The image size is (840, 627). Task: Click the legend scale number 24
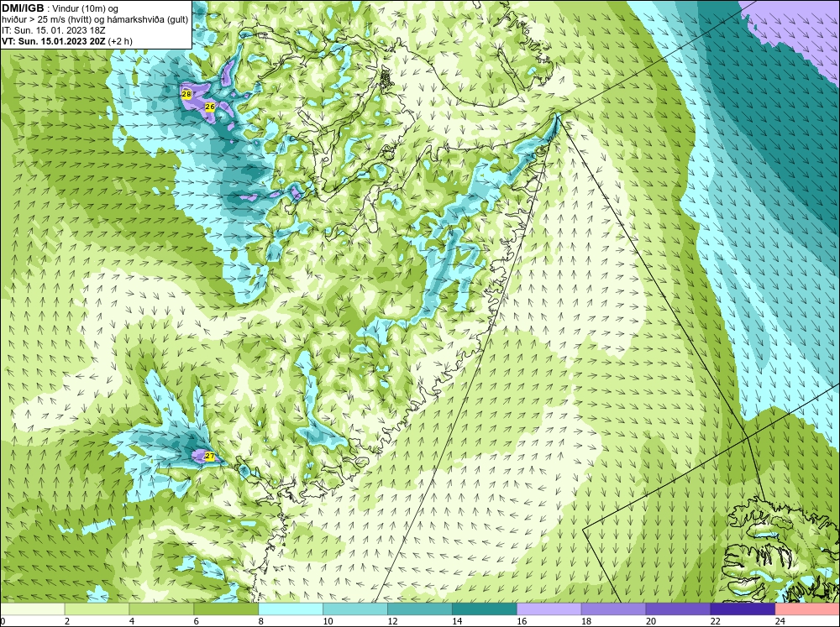780,621
